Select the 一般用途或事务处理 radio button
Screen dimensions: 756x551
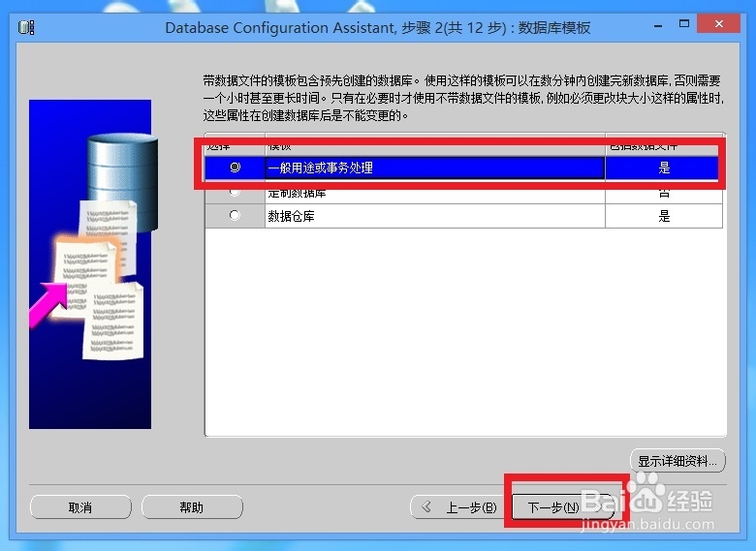click(x=235, y=168)
